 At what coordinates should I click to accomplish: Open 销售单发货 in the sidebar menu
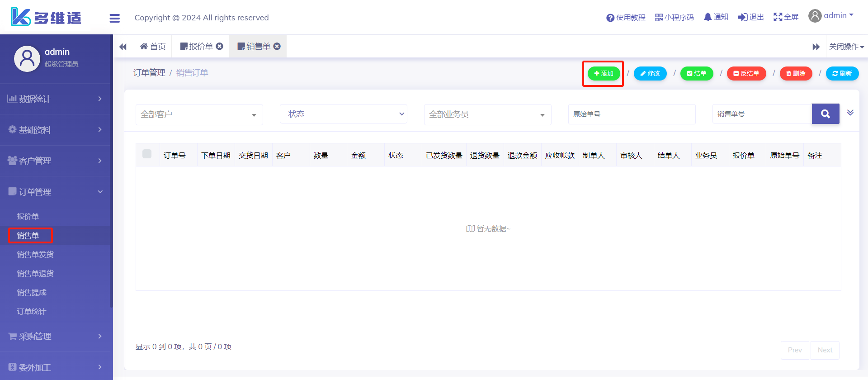pos(35,254)
